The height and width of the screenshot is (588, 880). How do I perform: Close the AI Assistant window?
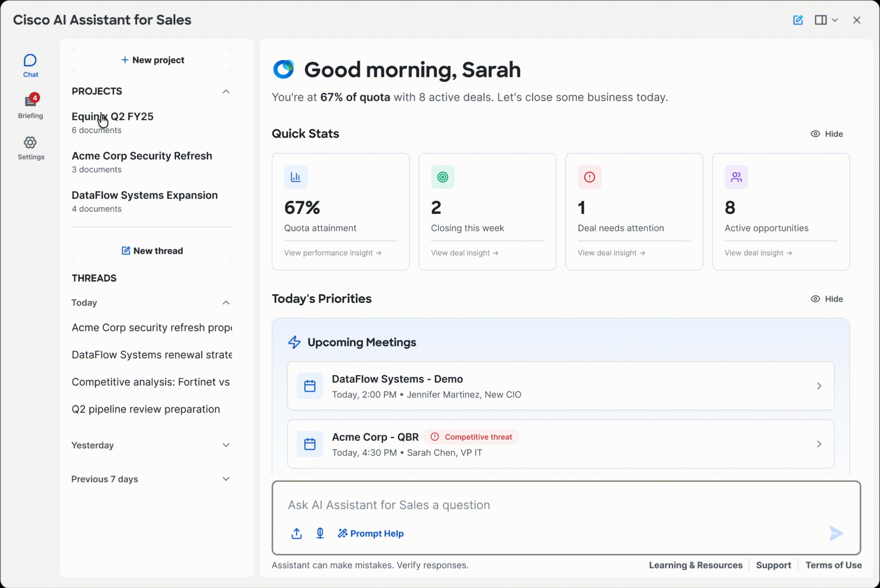pyautogui.click(x=856, y=20)
